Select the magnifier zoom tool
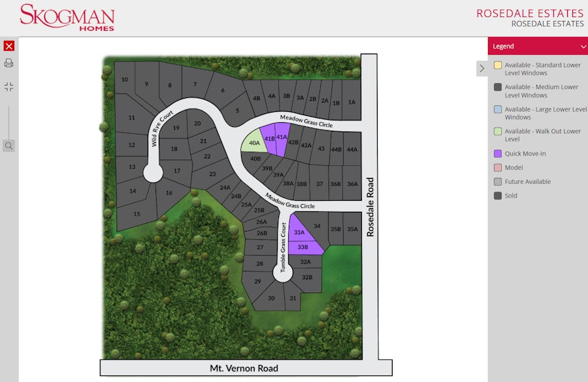 (x=8, y=145)
